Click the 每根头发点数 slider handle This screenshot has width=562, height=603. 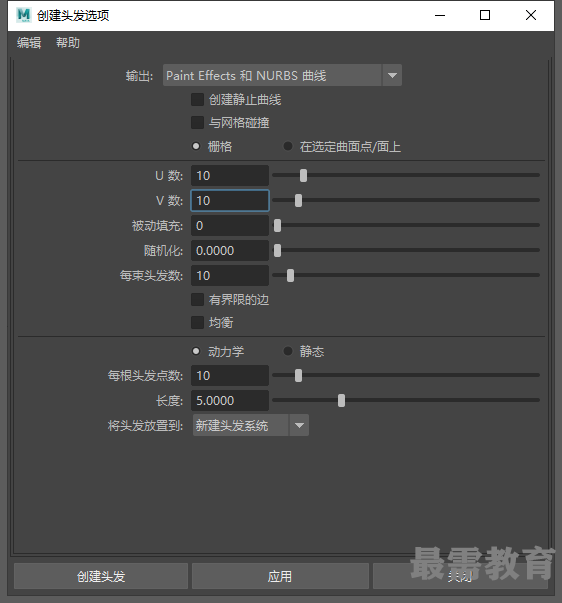[299, 375]
